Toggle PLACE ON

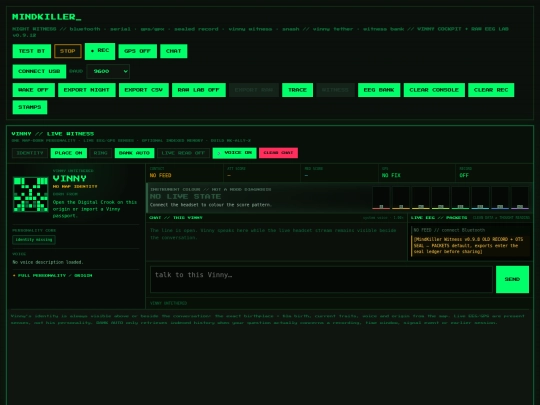point(69,153)
